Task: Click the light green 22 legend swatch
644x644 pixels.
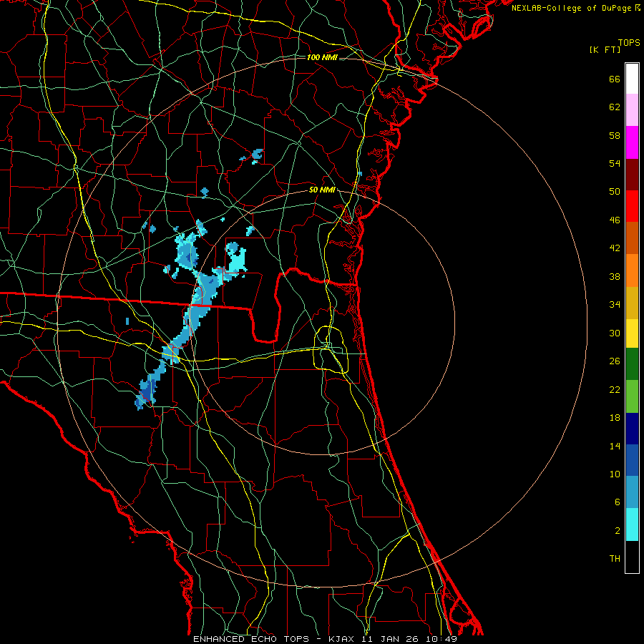Action: (632, 396)
